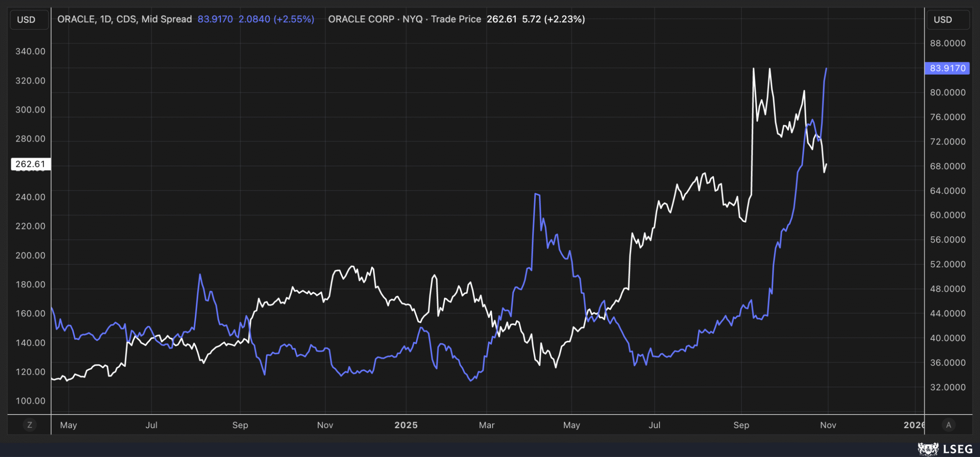Toggle the ORACLE CDS Mid Spread series

124,19
